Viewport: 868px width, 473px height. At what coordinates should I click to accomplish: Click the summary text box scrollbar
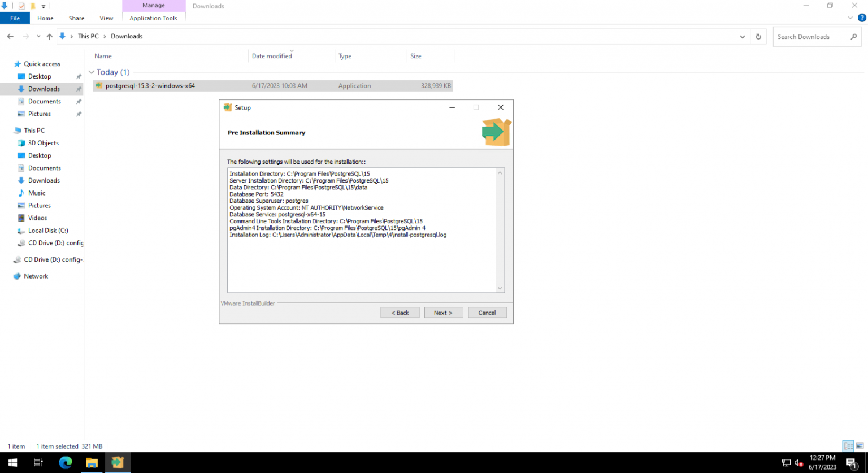(500, 231)
